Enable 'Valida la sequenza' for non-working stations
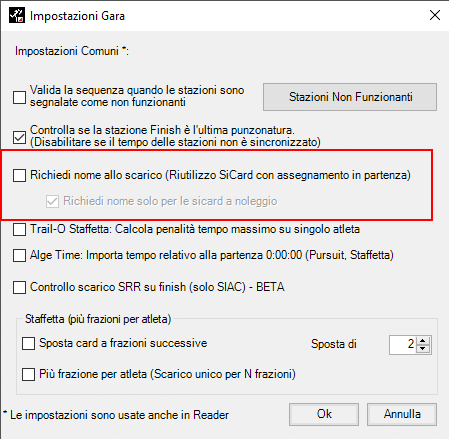The height and width of the screenshot is (439, 449). pyautogui.click(x=19, y=97)
